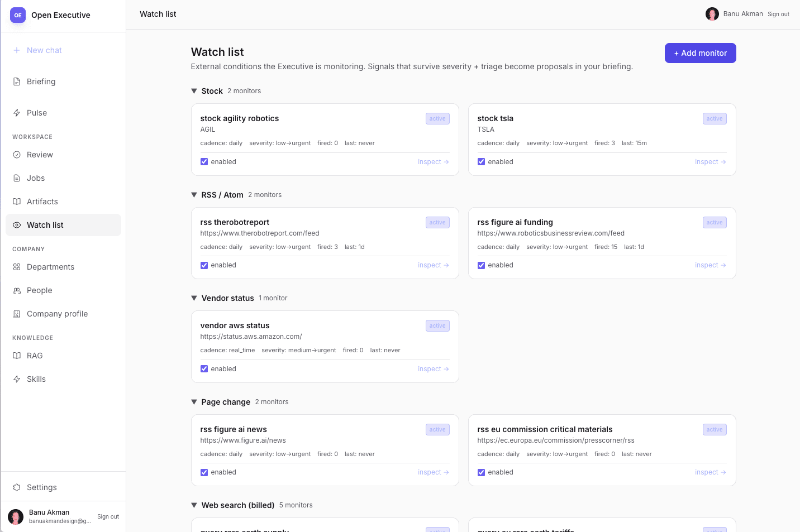The image size is (800, 532).
Task: Click the People icon in sidebar
Action: (x=17, y=290)
